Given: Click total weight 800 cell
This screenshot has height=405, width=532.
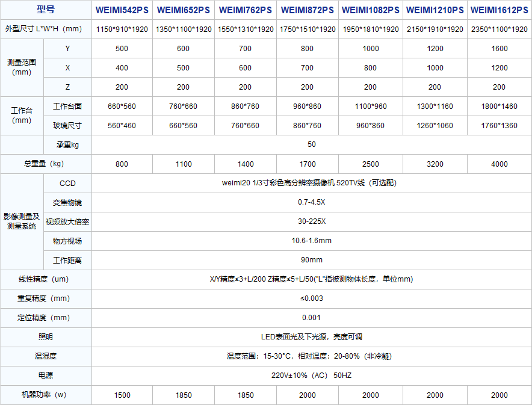Looking at the screenshot, I should (122, 164).
